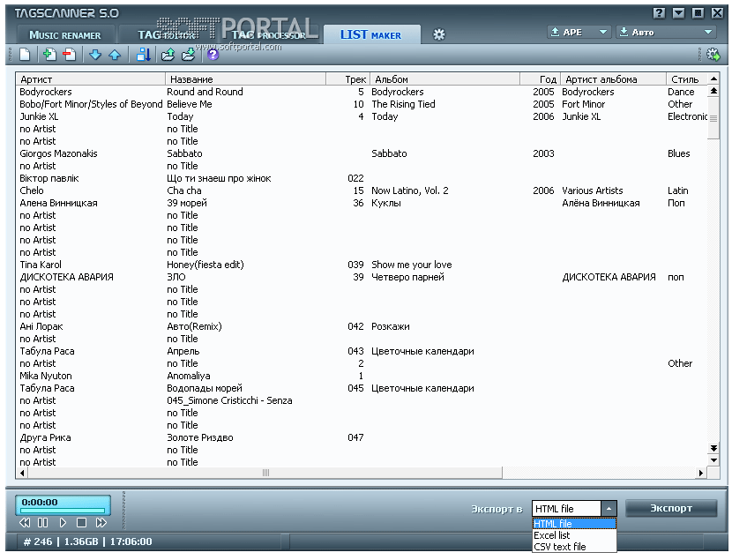Click the new list (blank page) icon
732x560 pixels.
click(25, 55)
